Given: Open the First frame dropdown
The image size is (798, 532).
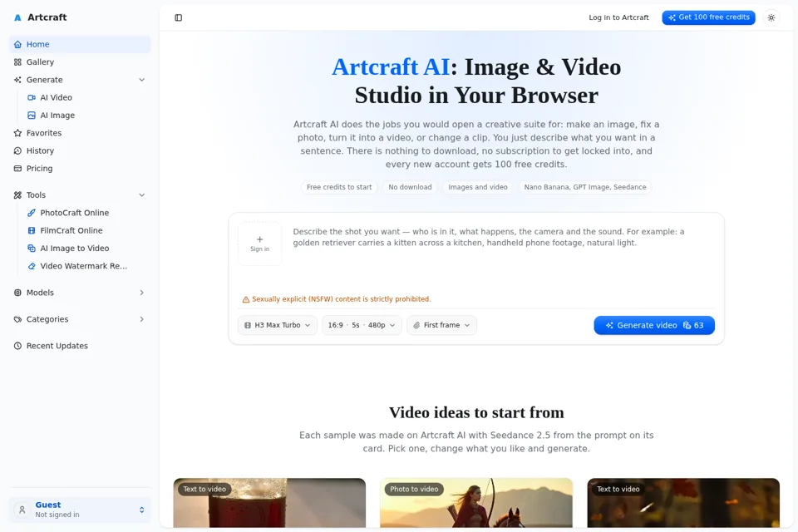Looking at the screenshot, I should tap(441, 325).
